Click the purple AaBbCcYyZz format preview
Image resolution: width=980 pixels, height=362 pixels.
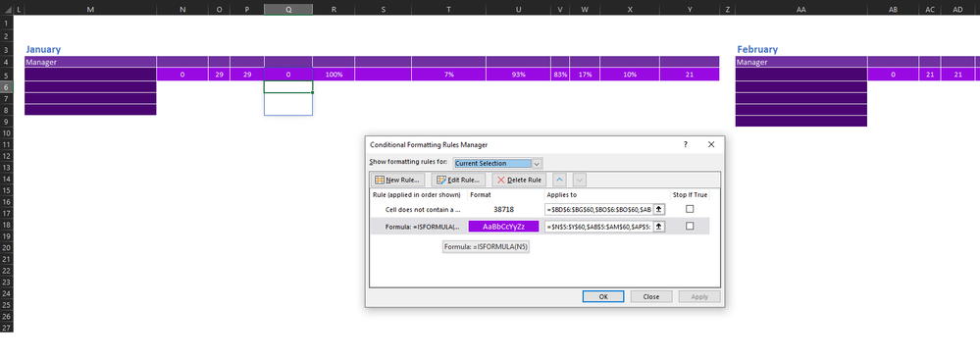tap(503, 227)
